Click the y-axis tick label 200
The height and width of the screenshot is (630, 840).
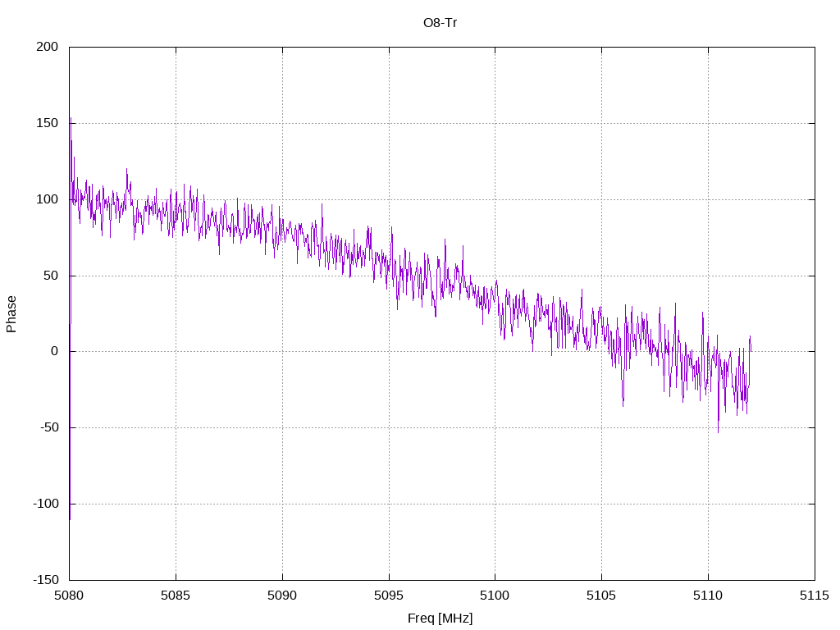47,47
